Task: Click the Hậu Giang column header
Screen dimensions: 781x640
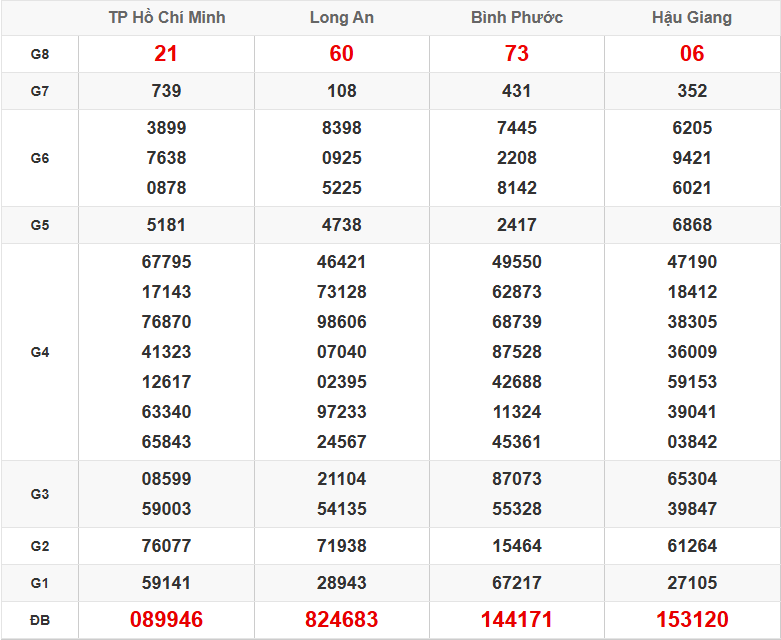Action: pos(692,17)
